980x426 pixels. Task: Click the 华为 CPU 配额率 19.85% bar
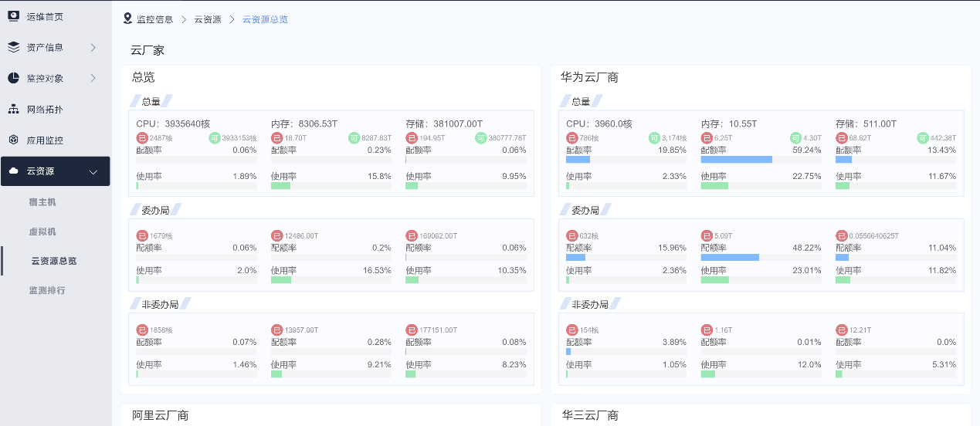626,159
